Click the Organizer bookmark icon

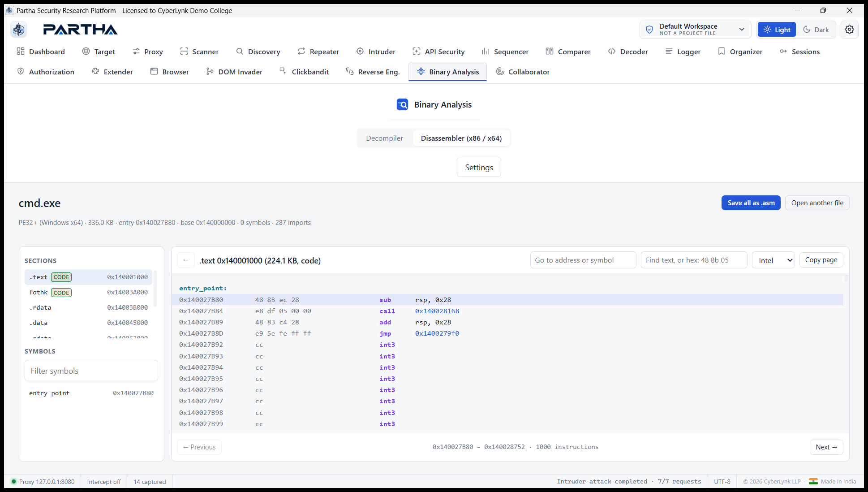click(x=722, y=51)
